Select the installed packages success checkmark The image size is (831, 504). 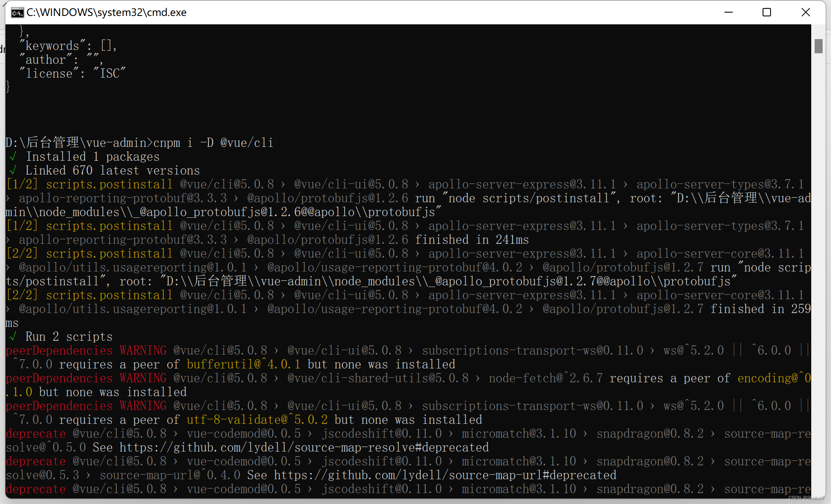[x=11, y=156]
